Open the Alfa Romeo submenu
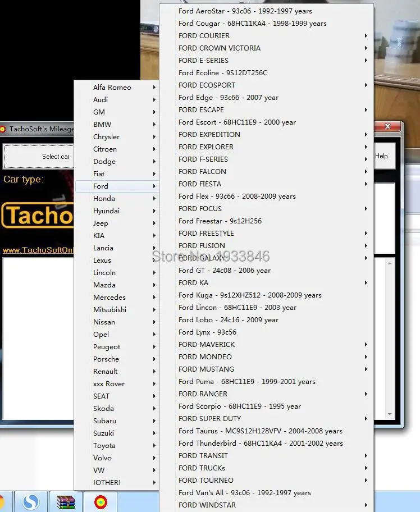420x512 pixels. point(117,88)
